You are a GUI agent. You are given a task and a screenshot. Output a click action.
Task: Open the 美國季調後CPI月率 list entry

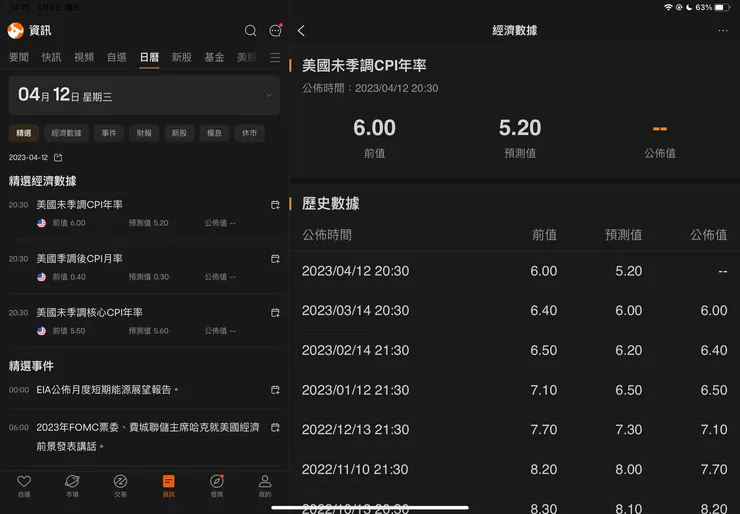pyautogui.click(x=144, y=267)
